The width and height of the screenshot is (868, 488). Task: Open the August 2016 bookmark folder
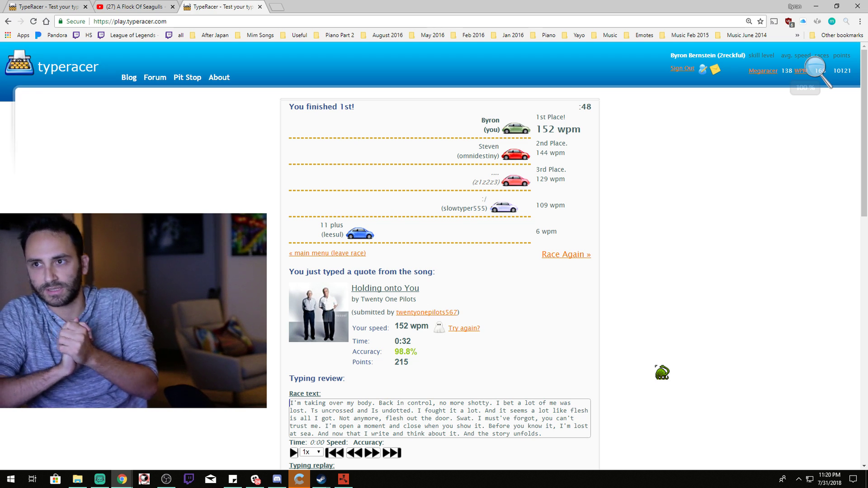[382, 35]
